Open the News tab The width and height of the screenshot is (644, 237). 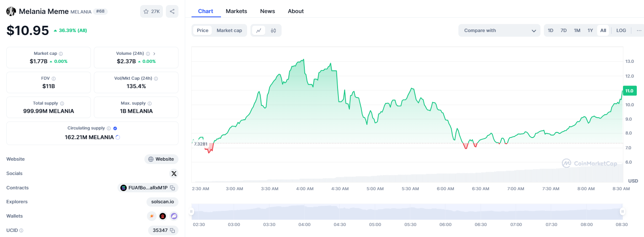coord(267,11)
